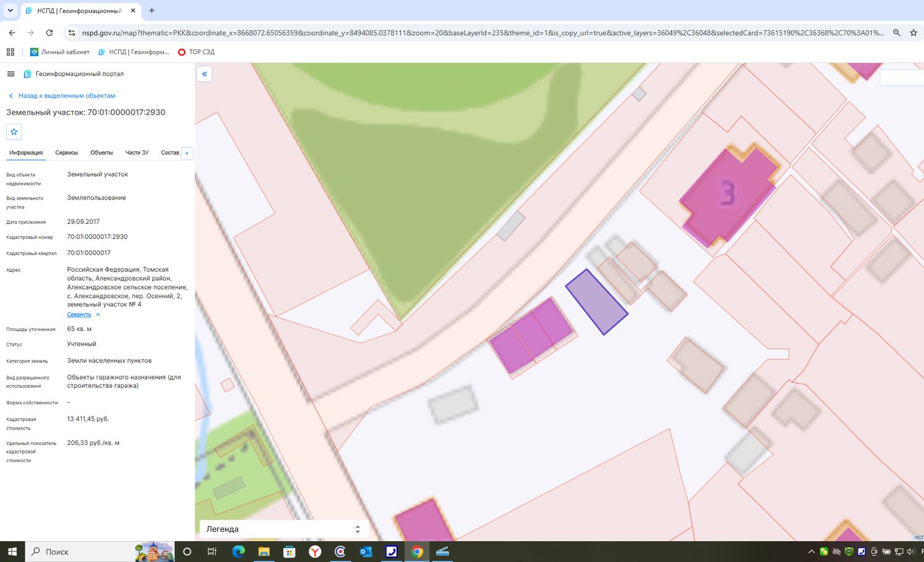Open volume control in system tray

pyautogui.click(x=911, y=552)
